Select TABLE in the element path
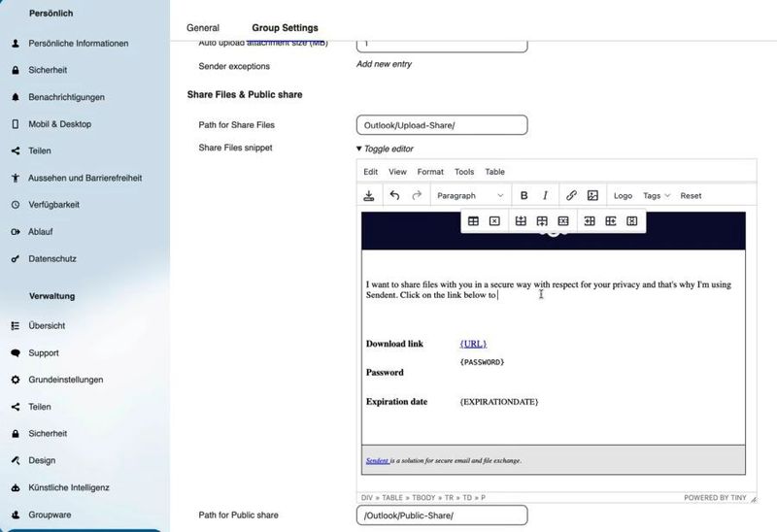 [392, 497]
